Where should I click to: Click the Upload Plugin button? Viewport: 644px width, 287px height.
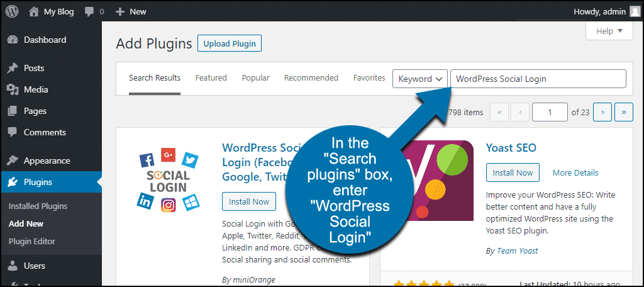(x=230, y=43)
